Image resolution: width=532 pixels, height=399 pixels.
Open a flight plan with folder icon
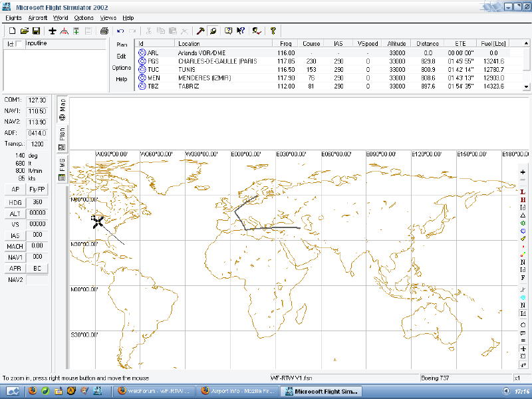coord(24,31)
